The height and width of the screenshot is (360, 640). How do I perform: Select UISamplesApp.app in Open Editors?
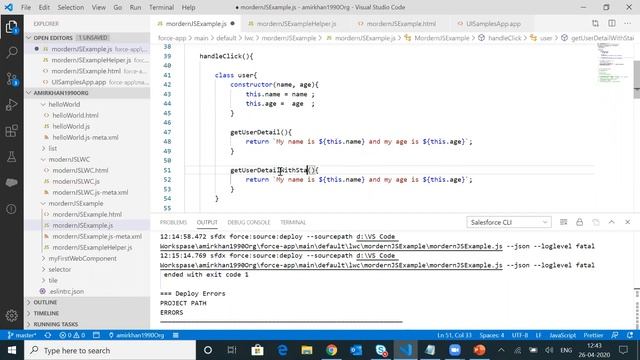pyautogui.click(x=87, y=82)
